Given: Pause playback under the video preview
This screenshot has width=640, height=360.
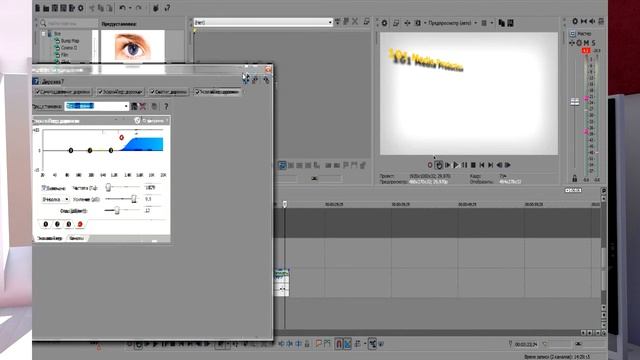Looking at the screenshot, I should click(x=464, y=165).
